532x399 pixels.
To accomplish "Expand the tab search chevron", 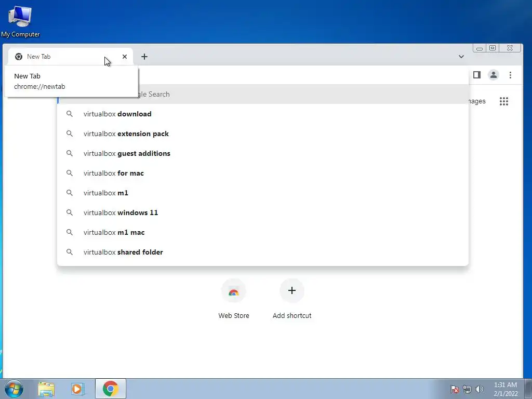I will [x=461, y=57].
